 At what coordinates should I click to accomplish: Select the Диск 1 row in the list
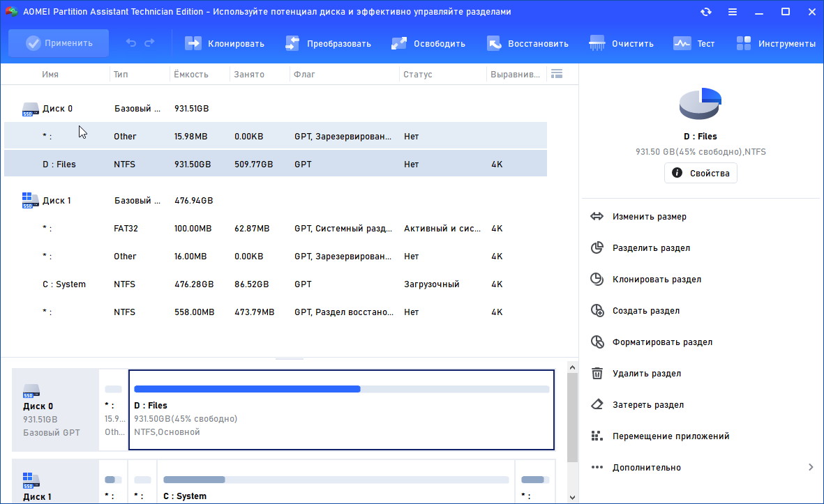(x=276, y=201)
